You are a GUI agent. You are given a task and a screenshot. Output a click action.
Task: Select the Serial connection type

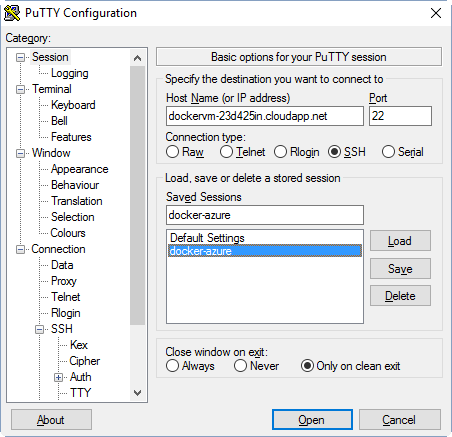[388, 152]
